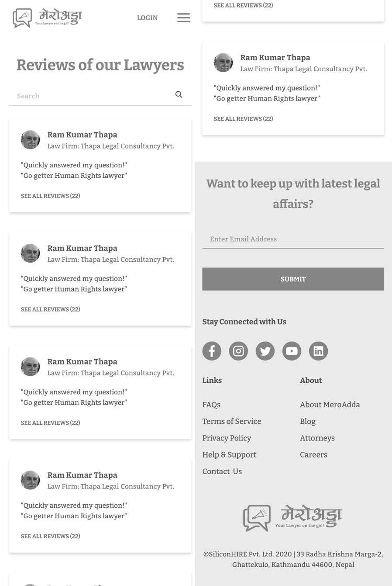Expand the hamburger navigation menu
Image resolution: width=392 pixels, height=586 pixels.
pyautogui.click(x=183, y=17)
